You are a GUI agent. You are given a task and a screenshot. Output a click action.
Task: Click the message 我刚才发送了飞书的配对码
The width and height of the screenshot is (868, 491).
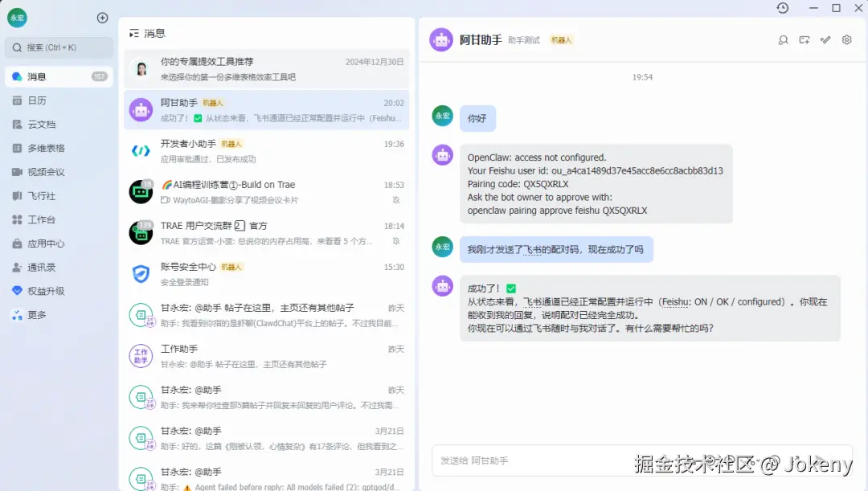pos(556,250)
